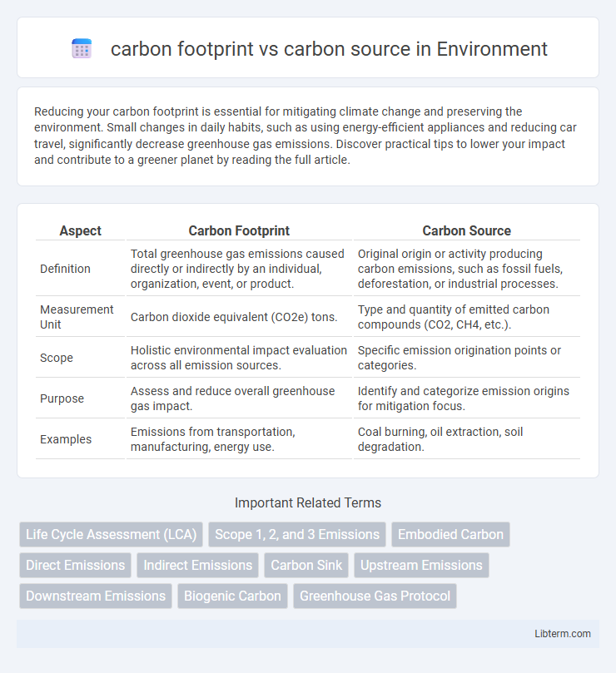Click the 'Original origin or activity producing' definition cell
This screenshot has width=616, height=673.
tap(466, 269)
